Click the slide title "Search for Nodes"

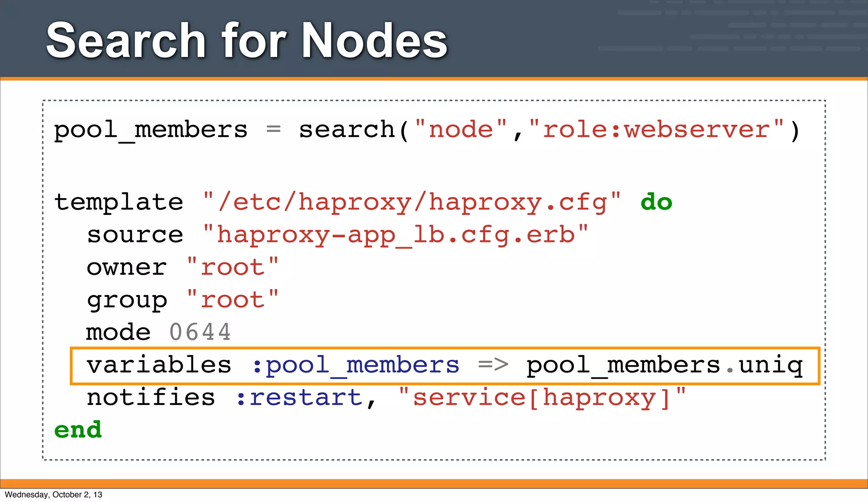(247, 40)
